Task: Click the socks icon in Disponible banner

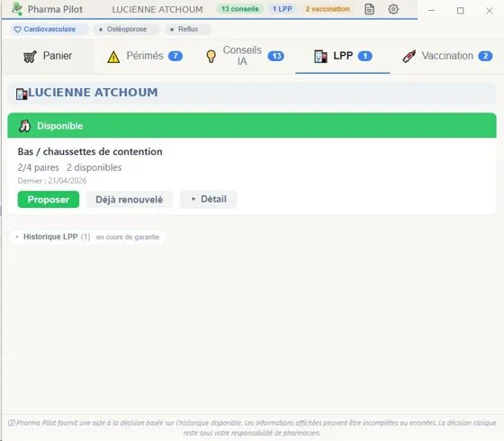Action: pos(24,126)
